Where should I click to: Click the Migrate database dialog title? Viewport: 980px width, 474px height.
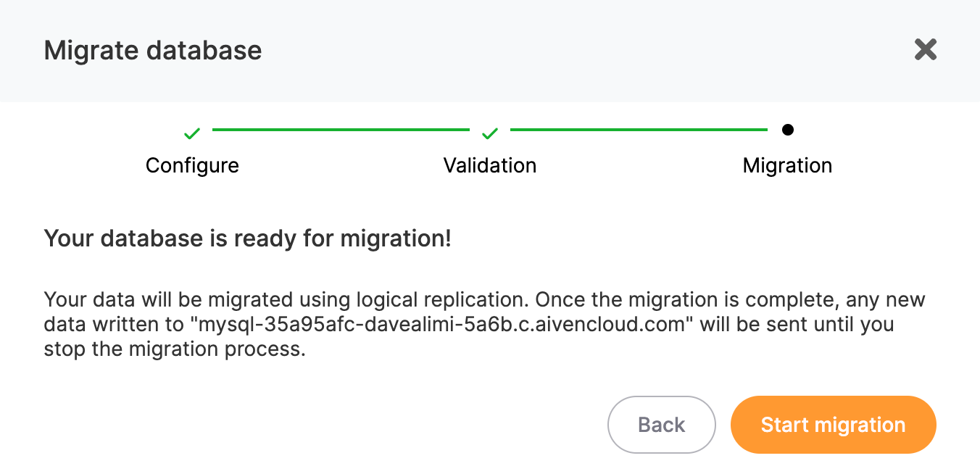pyautogui.click(x=153, y=50)
